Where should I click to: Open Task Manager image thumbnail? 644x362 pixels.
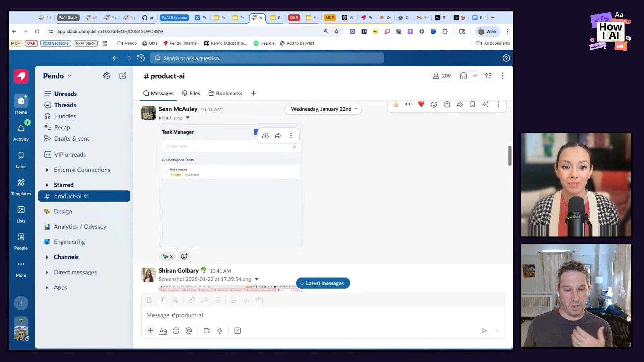[231, 186]
